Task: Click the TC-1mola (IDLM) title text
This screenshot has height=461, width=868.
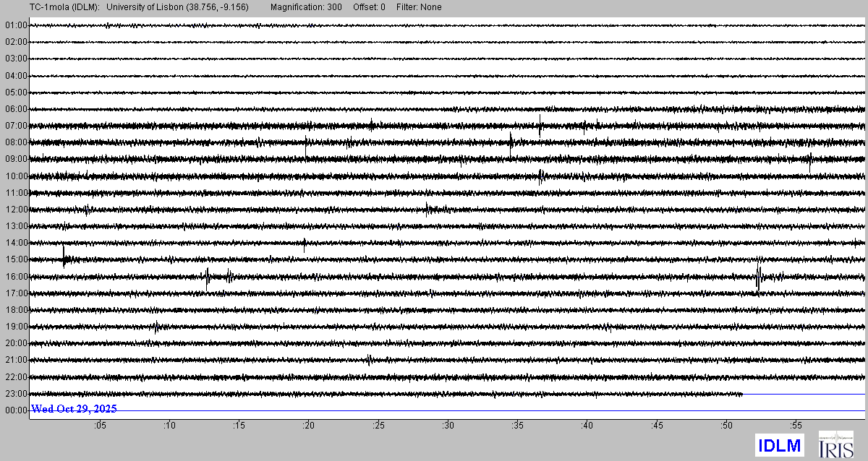Action: tap(54, 7)
